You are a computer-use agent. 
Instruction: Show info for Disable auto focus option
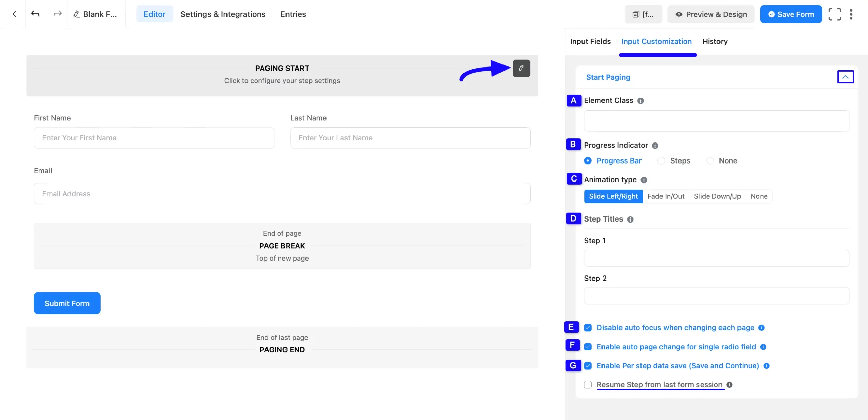click(762, 328)
